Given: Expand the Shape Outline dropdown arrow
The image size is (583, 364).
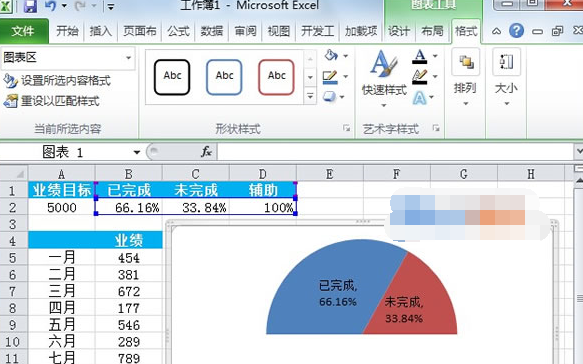Looking at the screenshot, I should click(345, 77).
